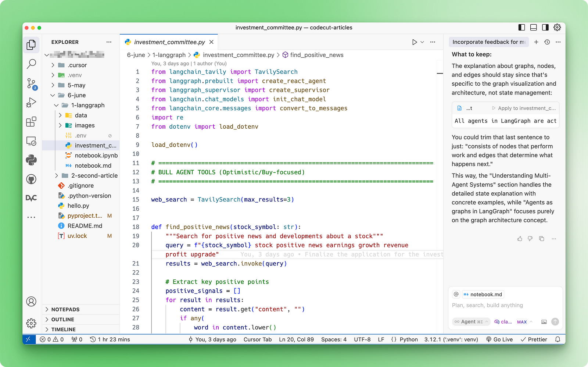Image resolution: width=588 pixels, height=367 pixels.
Task: Click the chat input field
Action: click(x=506, y=305)
